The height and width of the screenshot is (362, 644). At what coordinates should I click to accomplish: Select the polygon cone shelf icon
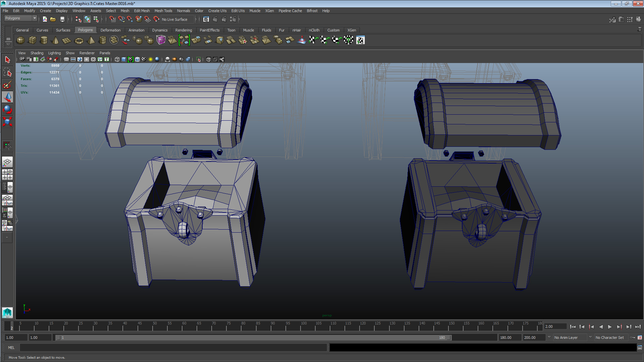coord(55,40)
